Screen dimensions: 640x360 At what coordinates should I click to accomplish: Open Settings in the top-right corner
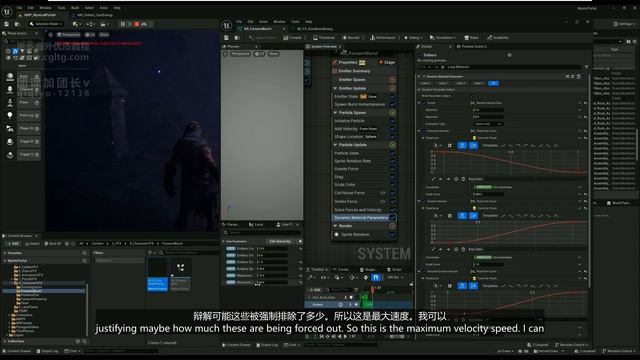click(x=624, y=24)
